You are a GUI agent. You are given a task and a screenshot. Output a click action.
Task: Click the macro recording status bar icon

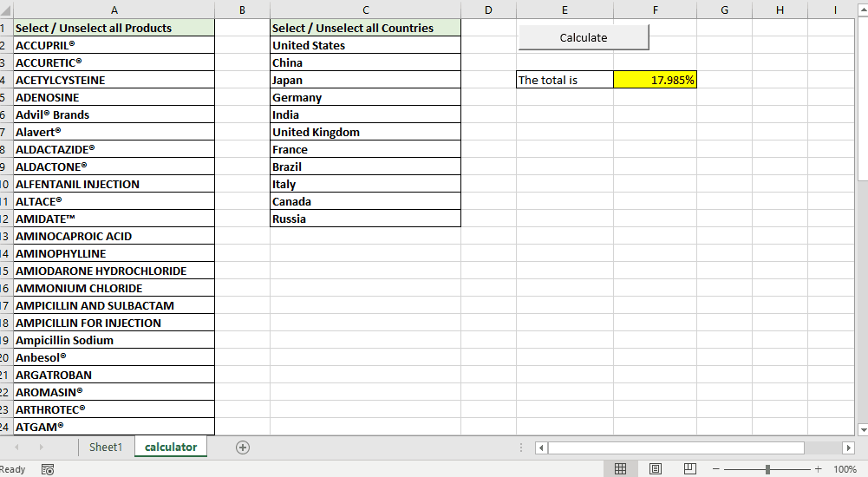point(49,469)
